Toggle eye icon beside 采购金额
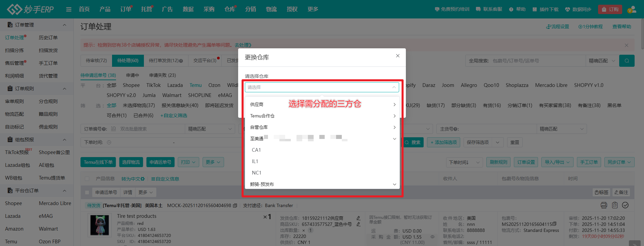644x246 pixels. pyautogui.click(x=432, y=237)
